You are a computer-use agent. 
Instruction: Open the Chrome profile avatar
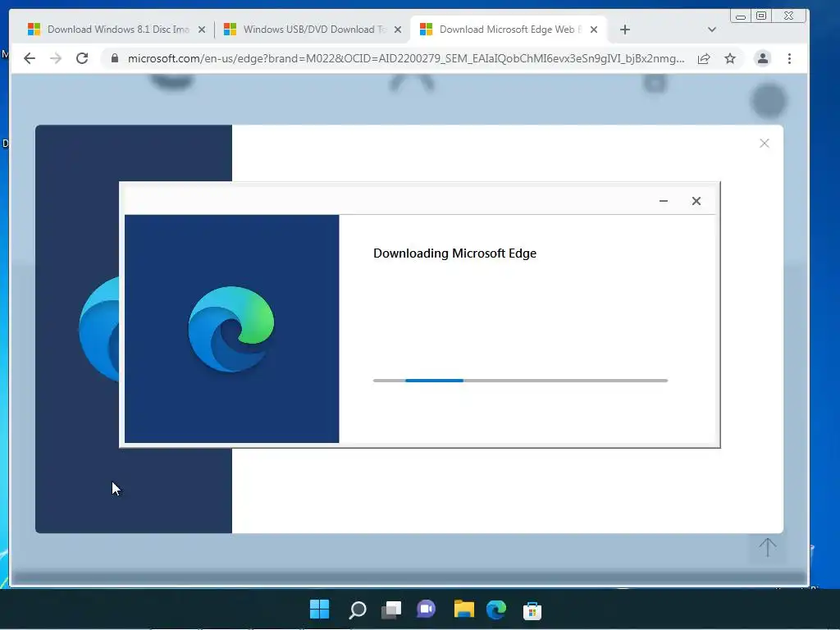[x=763, y=58]
